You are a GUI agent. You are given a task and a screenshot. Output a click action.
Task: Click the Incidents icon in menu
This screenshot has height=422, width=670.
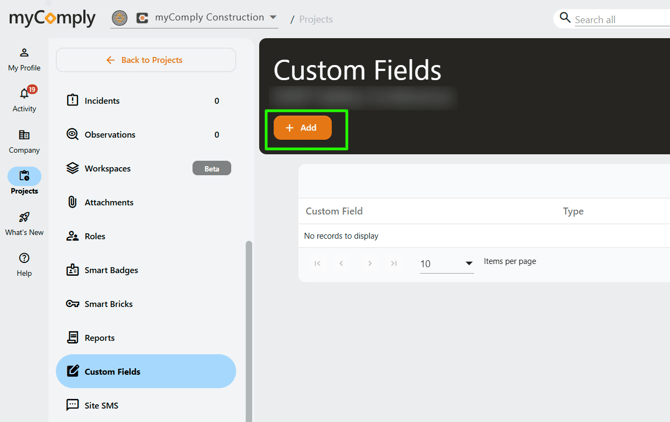pos(73,100)
